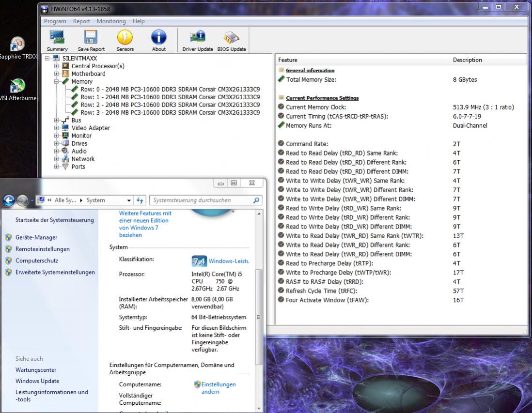The image size is (532, 413).
Task: Select the Network tree node
Action: click(x=83, y=159)
